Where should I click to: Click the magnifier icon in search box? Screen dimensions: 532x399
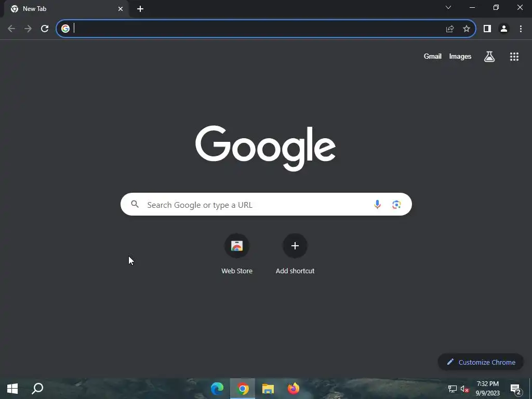tap(135, 204)
